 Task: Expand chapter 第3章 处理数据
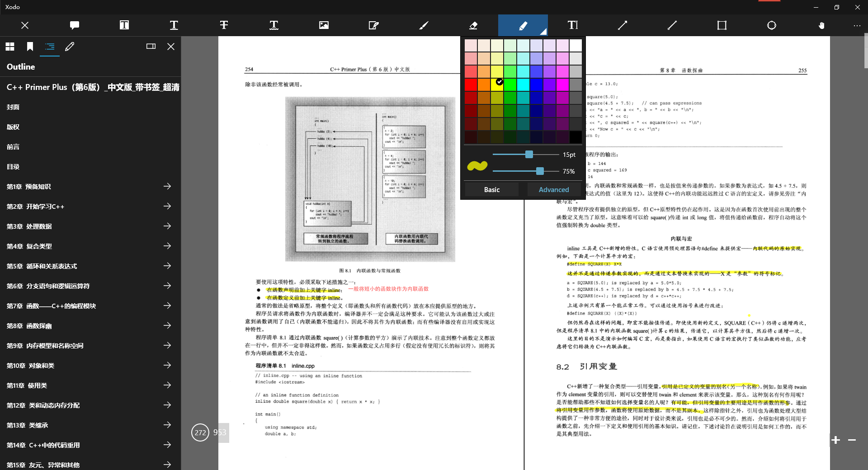167,226
